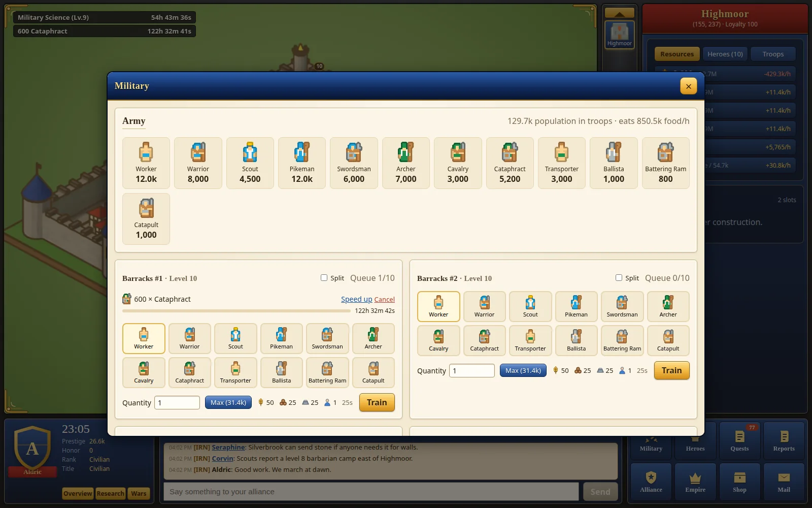Select Scout unit in Barracks #1

[x=235, y=338]
